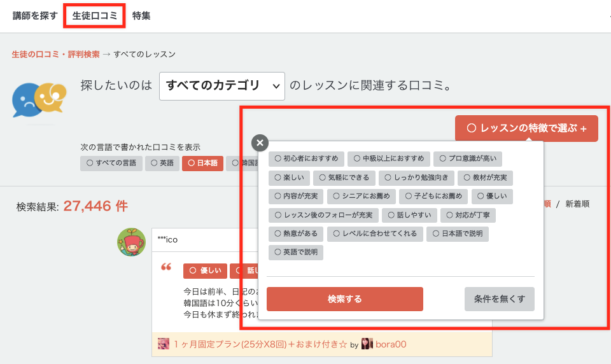Toggle 初心者におすすめ feature tag

point(306,159)
